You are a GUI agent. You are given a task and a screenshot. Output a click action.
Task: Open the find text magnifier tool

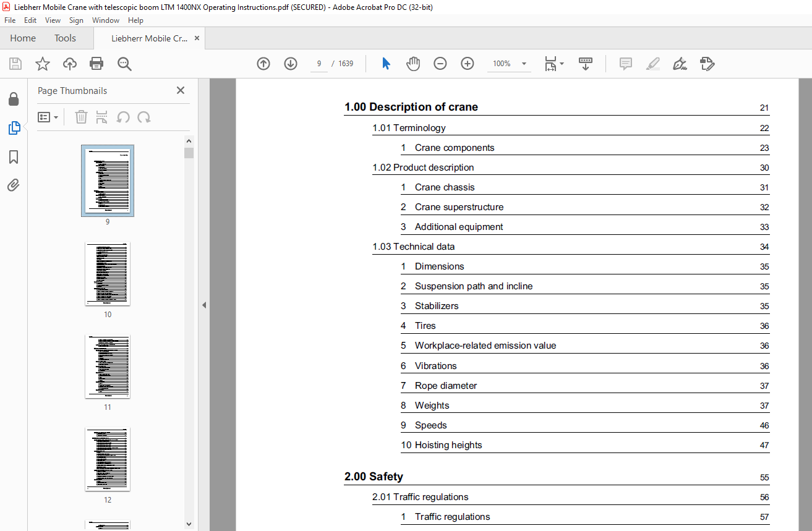pyautogui.click(x=124, y=64)
